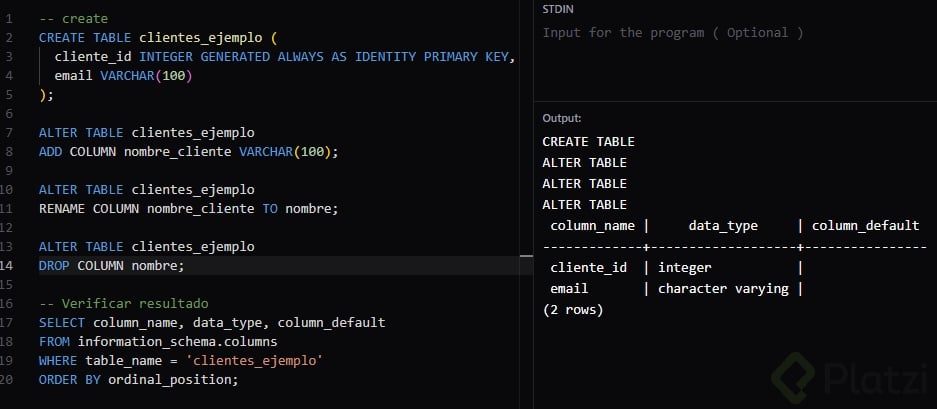Click the 'RENAME COLUMN nombre_cliente TO nombre;' line
The width and height of the screenshot is (937, 409).
coord(188,209)
